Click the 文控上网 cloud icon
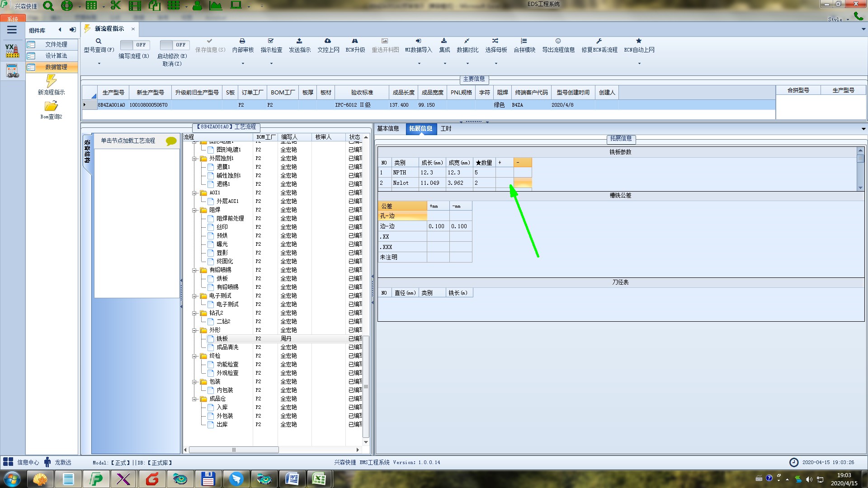 coord(328,41)
